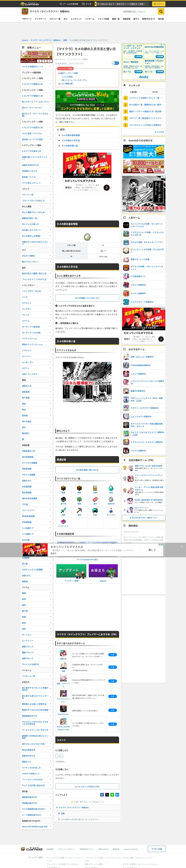Click 入手 button for 原神
186x868 pixels.
coord(112,667)
